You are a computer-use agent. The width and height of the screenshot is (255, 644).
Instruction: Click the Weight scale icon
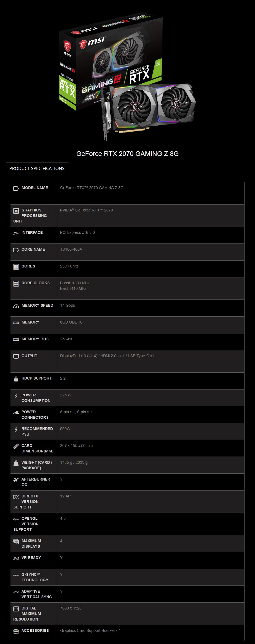16,463
